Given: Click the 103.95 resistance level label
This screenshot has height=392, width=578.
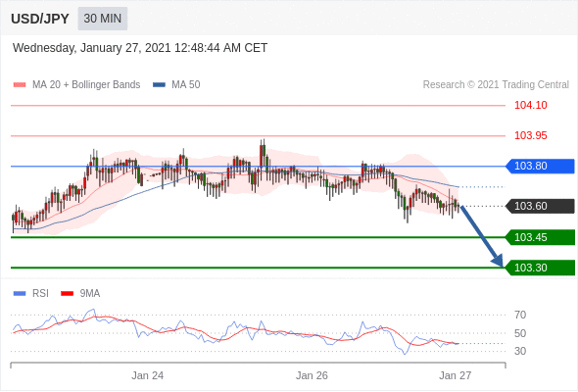Looking at the screenshot, I should tap(530, 135).
